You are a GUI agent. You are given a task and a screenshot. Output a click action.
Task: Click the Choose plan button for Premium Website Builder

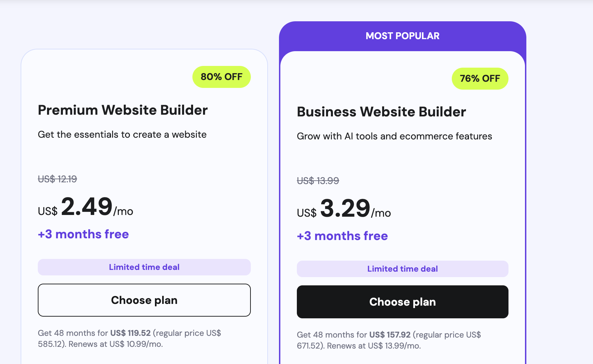(x=144, y=300)
